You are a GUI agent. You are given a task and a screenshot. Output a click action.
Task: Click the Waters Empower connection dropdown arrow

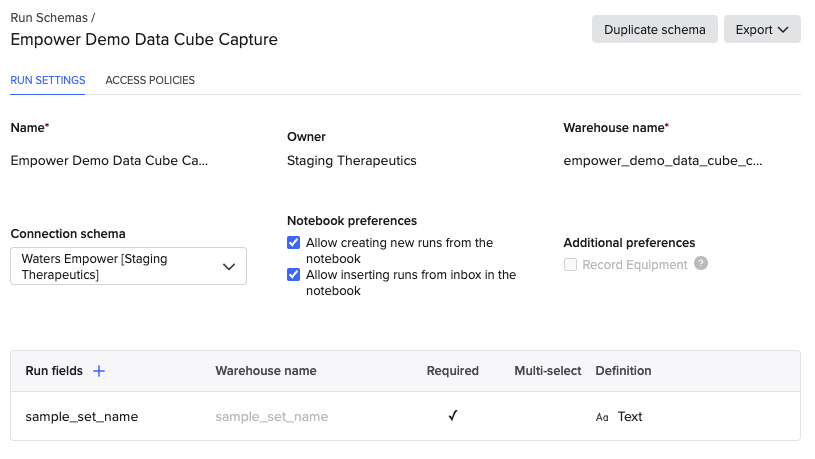pos(229,267)
